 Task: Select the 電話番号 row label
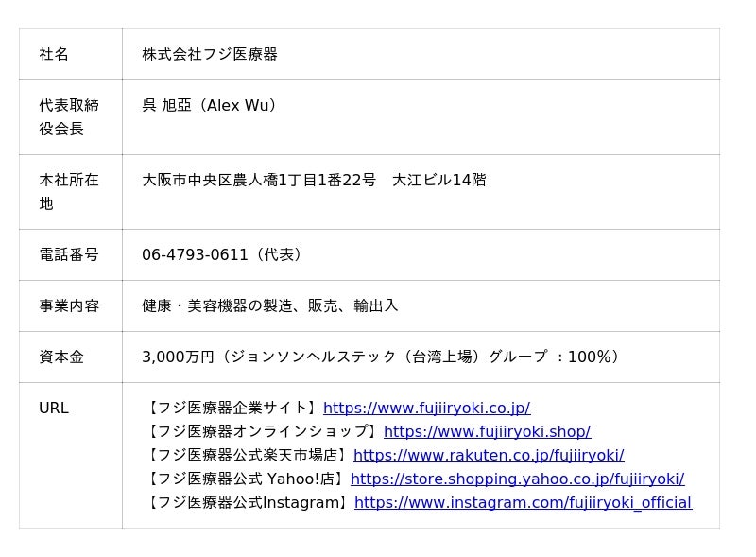(69, 255)
